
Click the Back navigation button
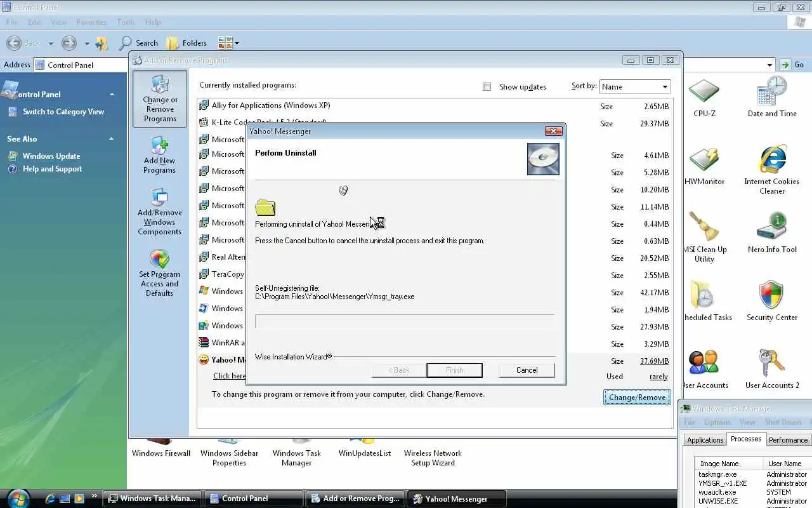point(23,43)
